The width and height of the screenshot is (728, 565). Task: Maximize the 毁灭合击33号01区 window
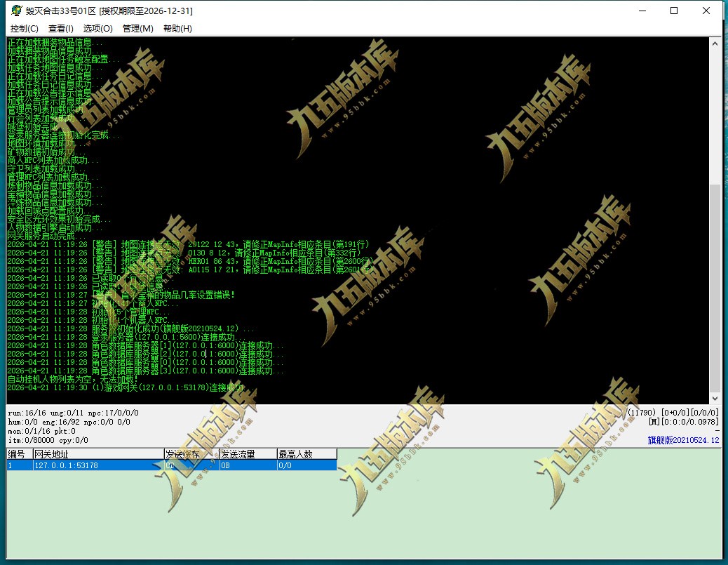point(674,11)
